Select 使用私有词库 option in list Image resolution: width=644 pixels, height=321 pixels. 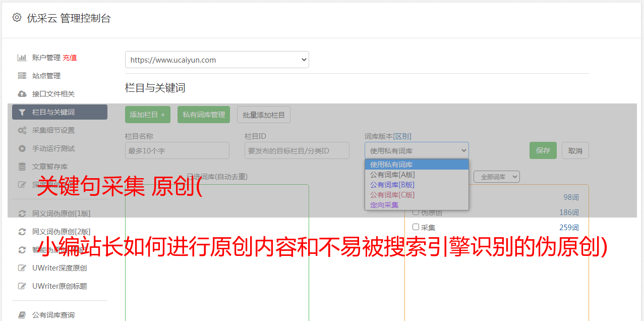pos(417,165)
